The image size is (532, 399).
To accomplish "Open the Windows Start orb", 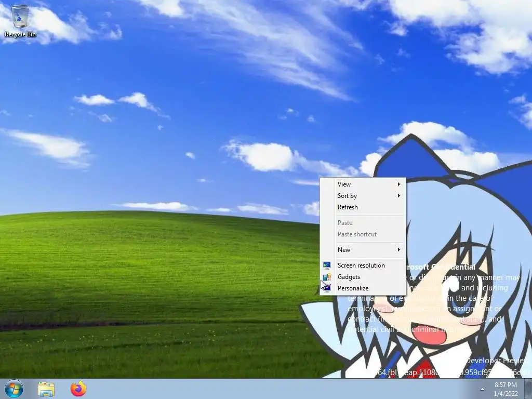I will 14,389.
